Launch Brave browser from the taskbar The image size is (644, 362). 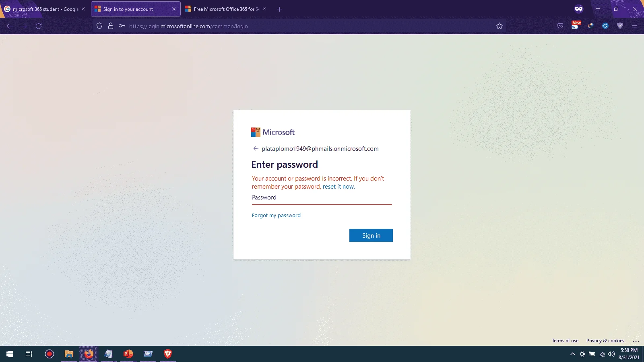click(x=168, y=354)
